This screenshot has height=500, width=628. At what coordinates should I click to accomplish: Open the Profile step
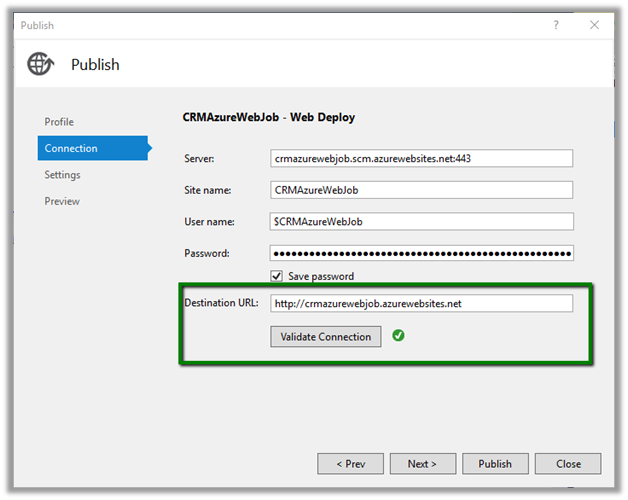(59, 122)
